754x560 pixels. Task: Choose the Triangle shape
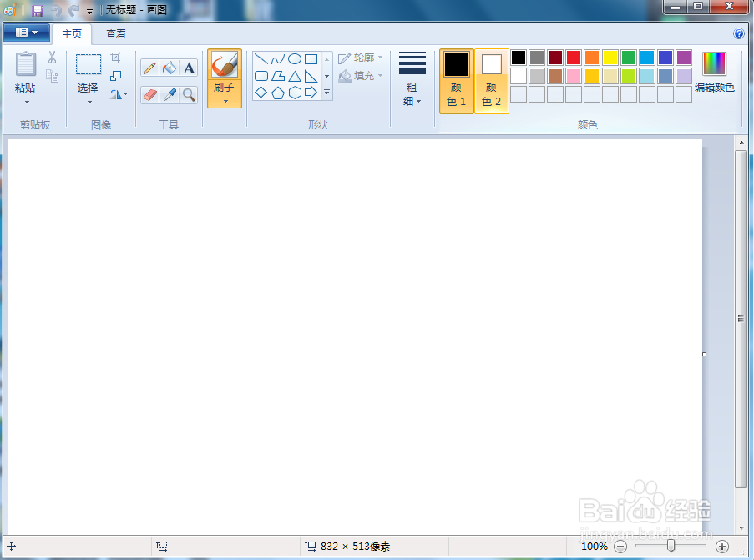tap(295, 76)
